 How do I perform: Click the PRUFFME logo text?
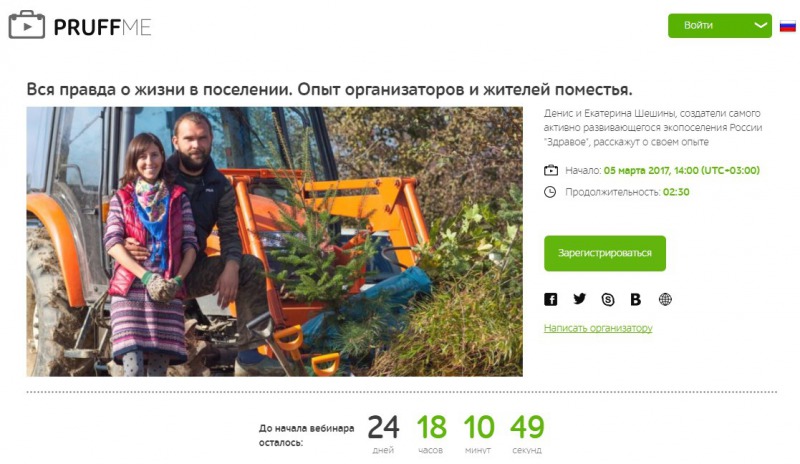(x=102, y=27)
